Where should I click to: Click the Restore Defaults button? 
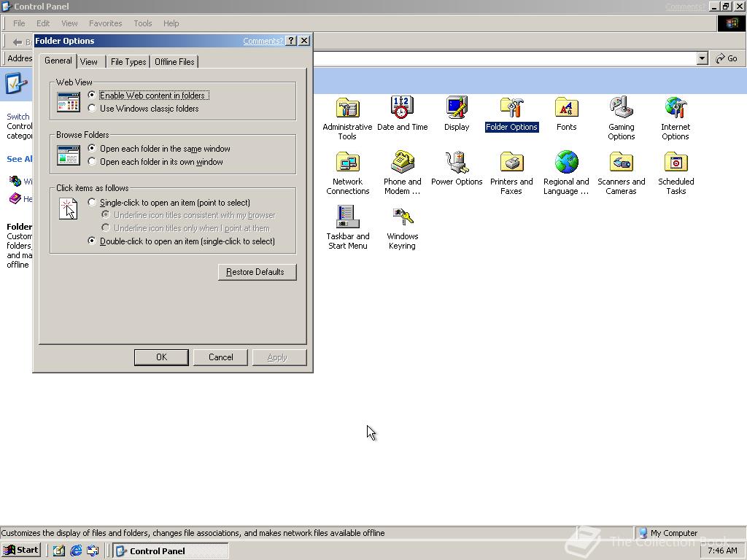pyautogui.click(x=258, y=272)
